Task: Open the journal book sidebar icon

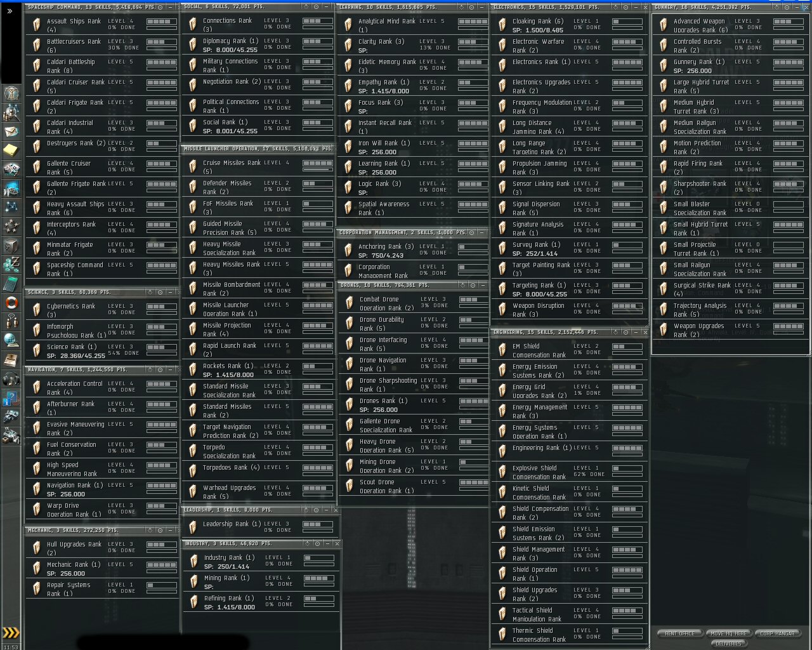Action: pos(11,360)
